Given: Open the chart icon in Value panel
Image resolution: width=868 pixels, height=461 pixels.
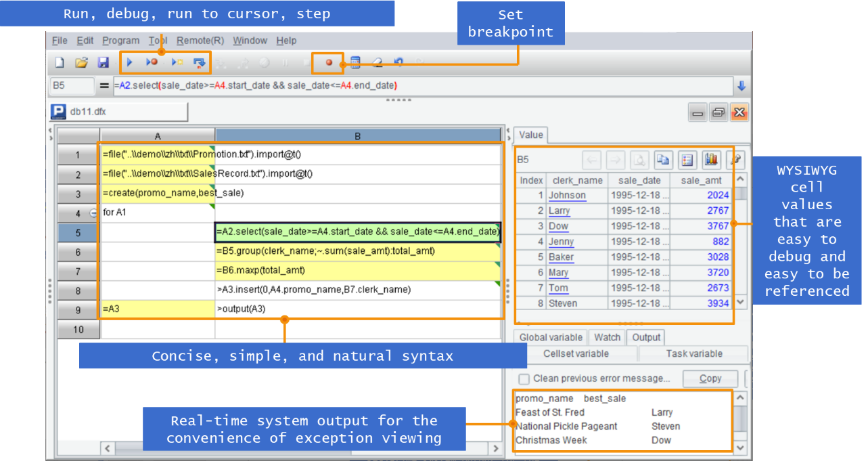Looking at the screenshot, I should point(712,160).
